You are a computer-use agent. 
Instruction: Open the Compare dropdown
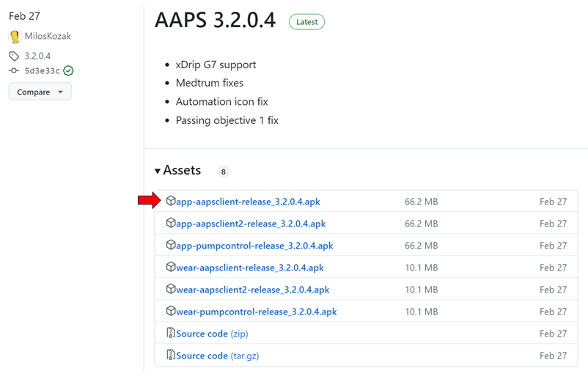point(40,92)
